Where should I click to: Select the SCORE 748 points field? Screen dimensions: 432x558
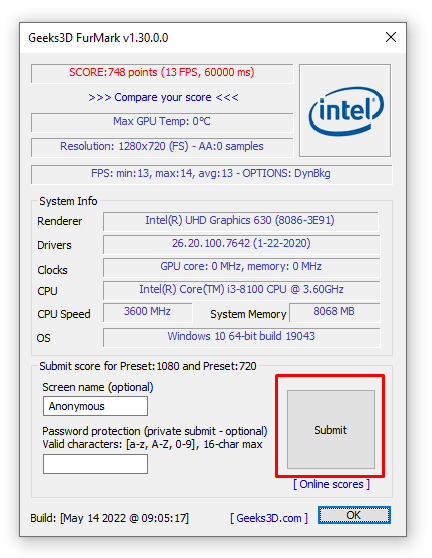point(162,73)
